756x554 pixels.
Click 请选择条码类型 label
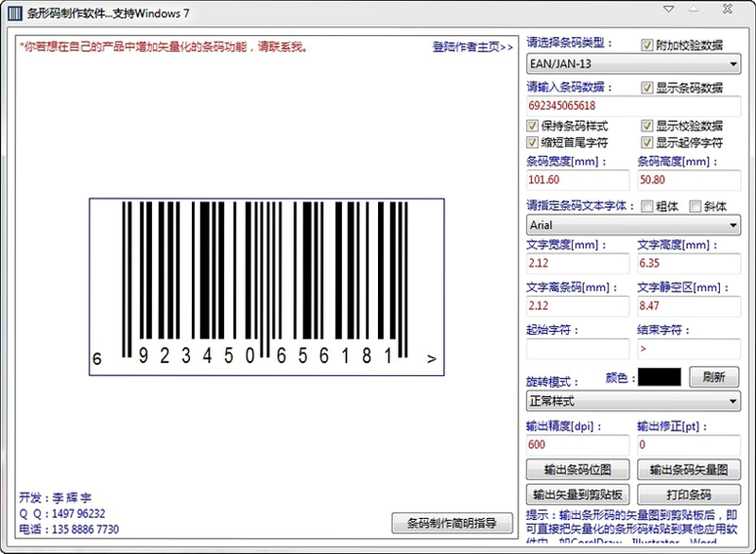[x=569, y=43]
